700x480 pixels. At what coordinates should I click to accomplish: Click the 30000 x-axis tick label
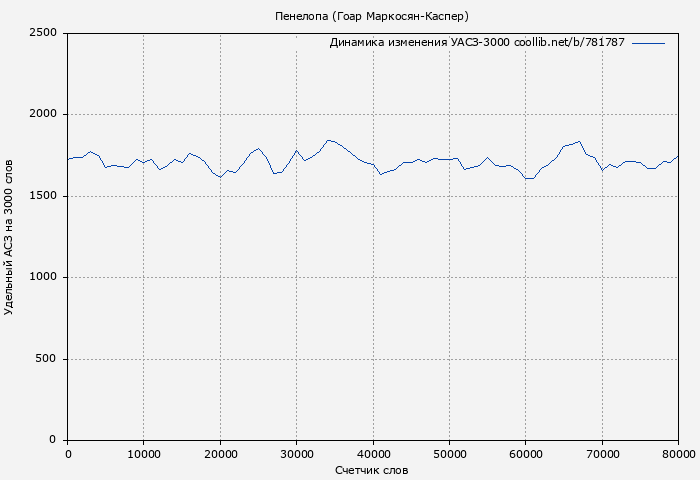[297, 454]
